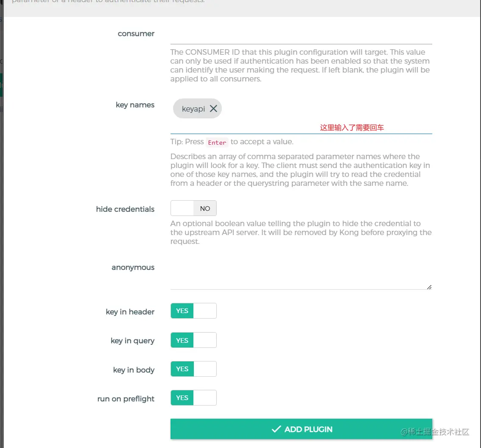Enable the hide credentials switch

pyautogui.click(x=193, y=208)
